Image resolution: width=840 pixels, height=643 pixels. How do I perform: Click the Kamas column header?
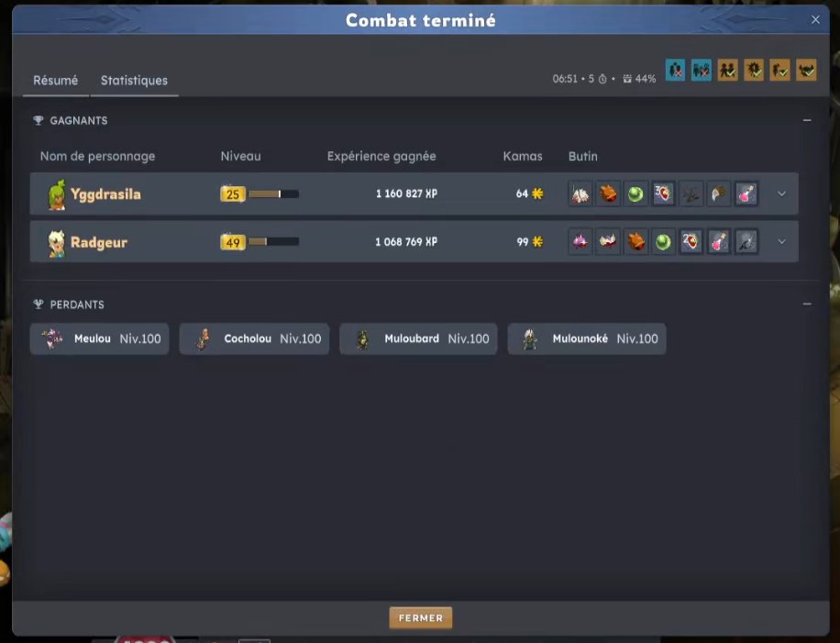523,157
